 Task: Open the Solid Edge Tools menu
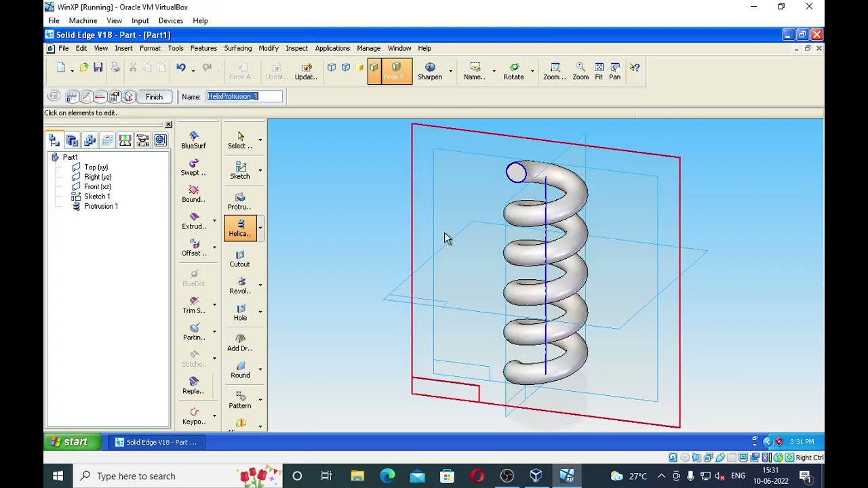(176, 48)
